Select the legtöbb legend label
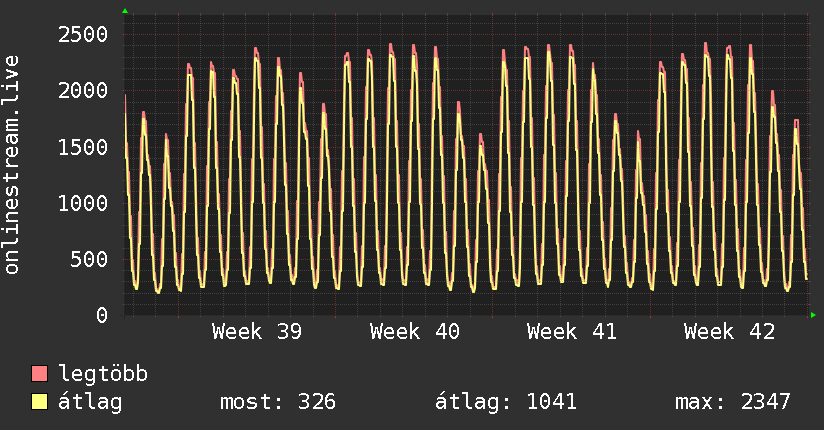824x430 pixels. pos(103,374)
